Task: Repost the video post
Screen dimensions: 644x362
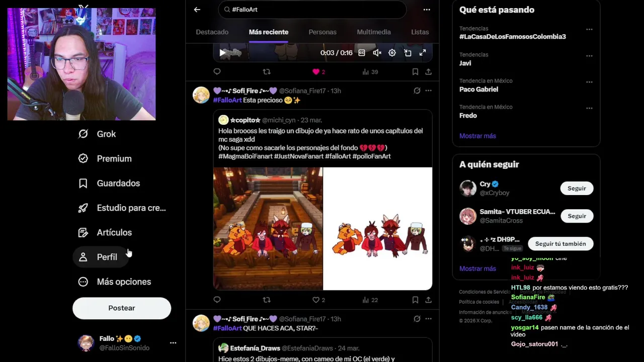Action: pyautogui.click(x=267, y=72)
